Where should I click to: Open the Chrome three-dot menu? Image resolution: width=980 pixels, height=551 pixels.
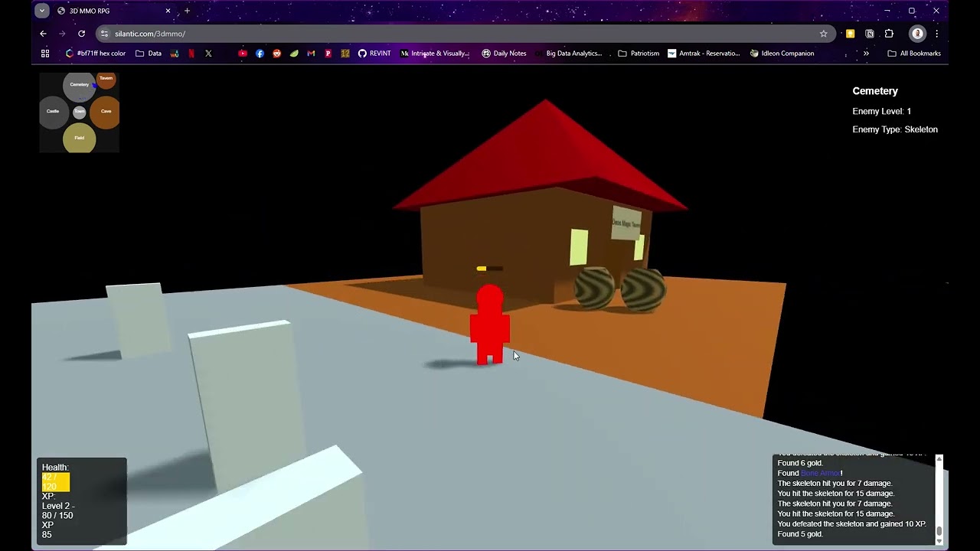click(x=936, y=34)
